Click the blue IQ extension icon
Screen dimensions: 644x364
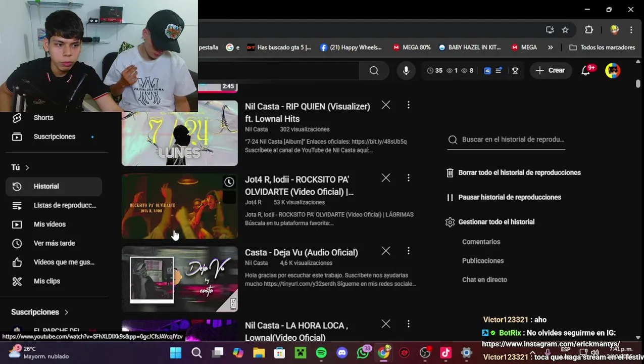point(487,71)
